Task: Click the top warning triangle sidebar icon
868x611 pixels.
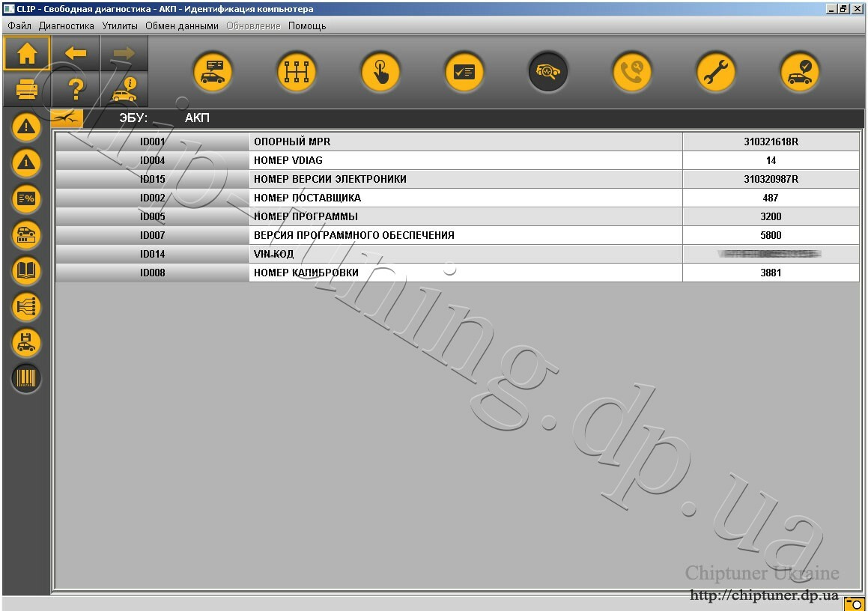Action: 26,127
